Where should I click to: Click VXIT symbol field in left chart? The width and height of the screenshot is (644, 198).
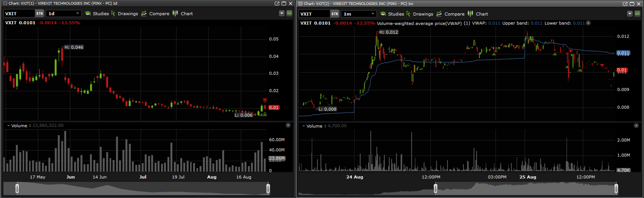[19, 13]
